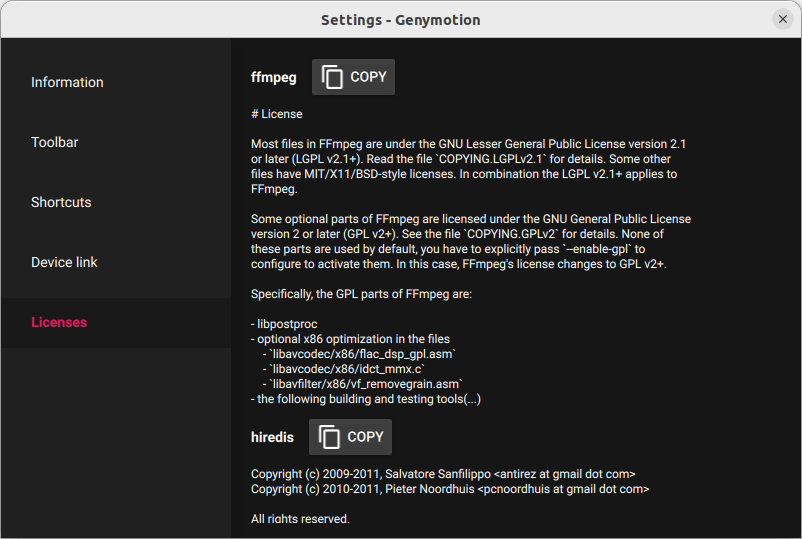Open the Information settings section
The image size is (802, 539).
click(x=67, y=82)
